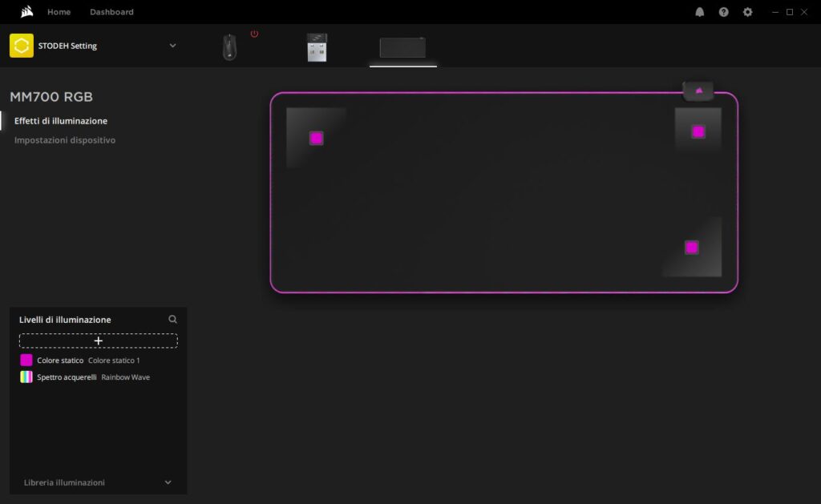Add a new lighting layer

point(99,341)
